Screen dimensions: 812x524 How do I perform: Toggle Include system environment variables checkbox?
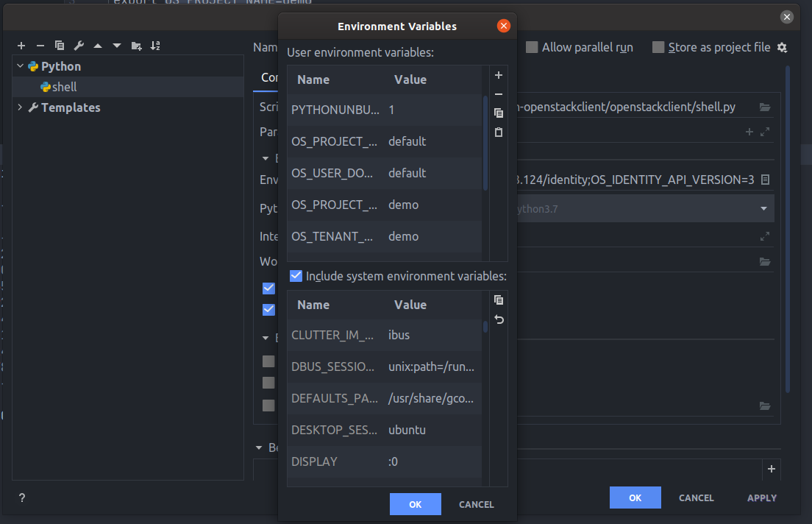[296, 276]
